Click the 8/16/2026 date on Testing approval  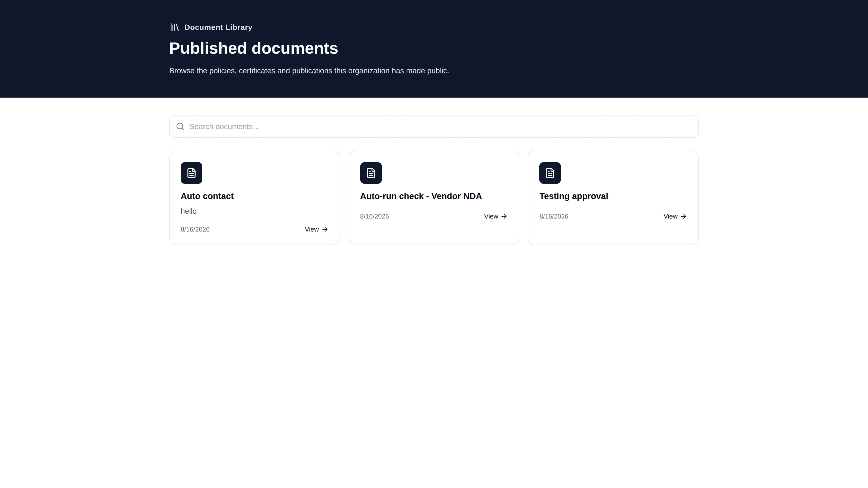(554, 216)
